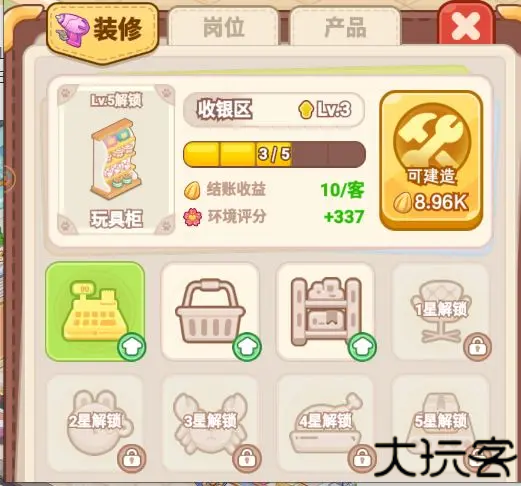Select the shopping basket item
This screenshot has height=486, width=521.
(210, 311)
